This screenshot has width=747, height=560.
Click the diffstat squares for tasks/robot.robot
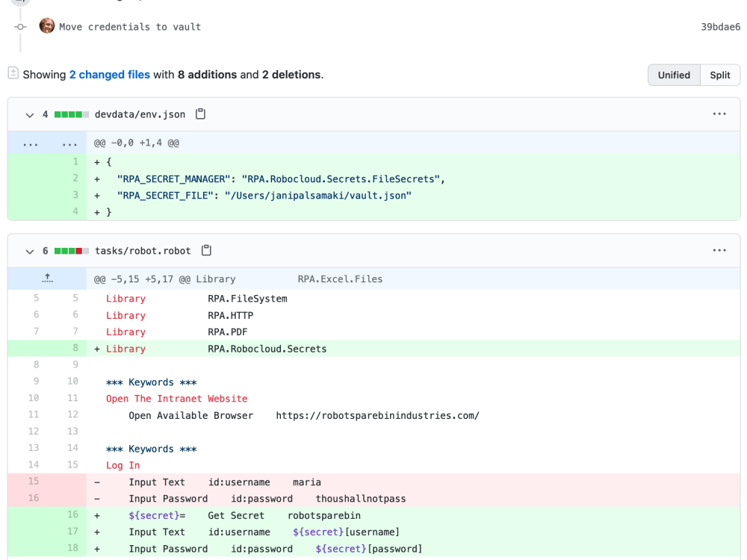(72, 251)
